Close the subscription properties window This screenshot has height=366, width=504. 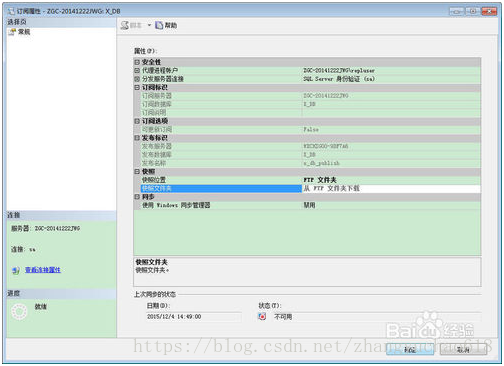click(489, 11)
